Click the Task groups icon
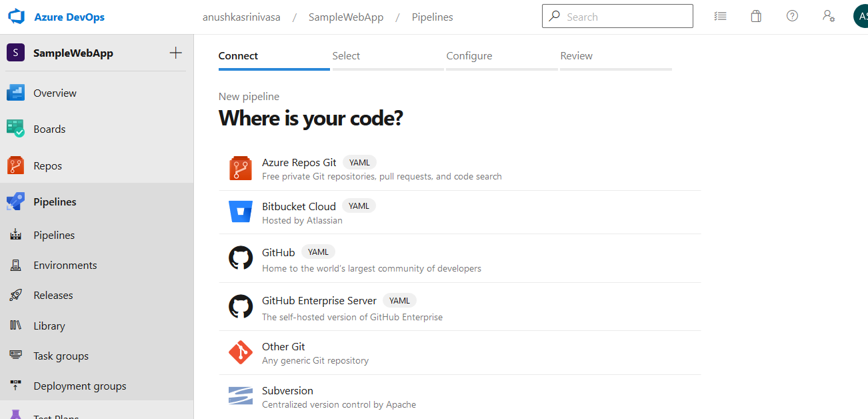Viewport: 868px width, 419px height. [15, 356]
